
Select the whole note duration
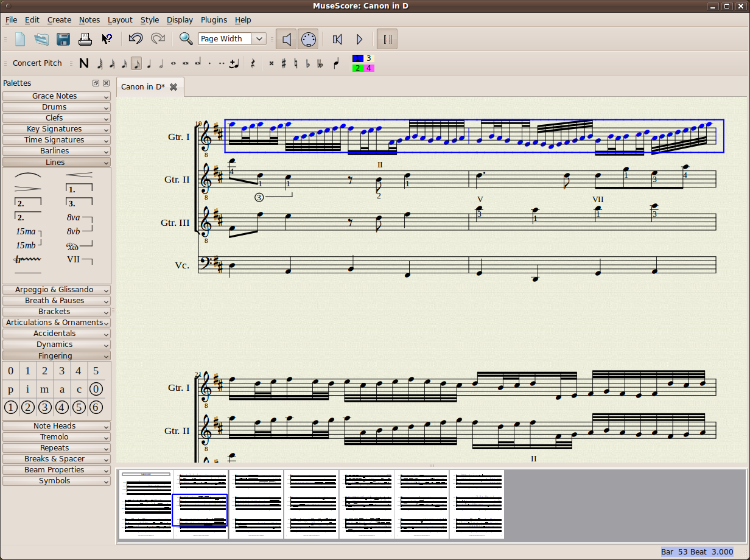click(172, 63)
